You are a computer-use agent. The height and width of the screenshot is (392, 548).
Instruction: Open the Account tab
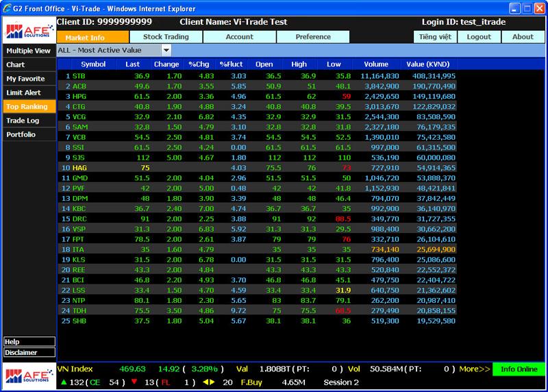click(x=239, y=37)
